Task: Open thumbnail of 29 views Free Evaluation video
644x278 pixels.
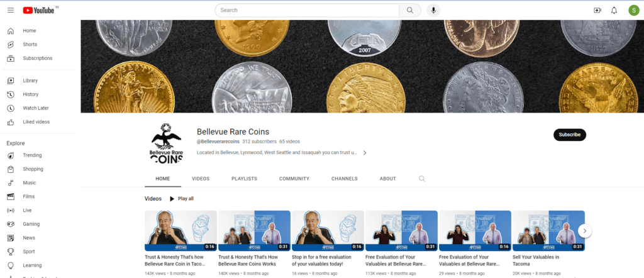Action: coord(475,231)
